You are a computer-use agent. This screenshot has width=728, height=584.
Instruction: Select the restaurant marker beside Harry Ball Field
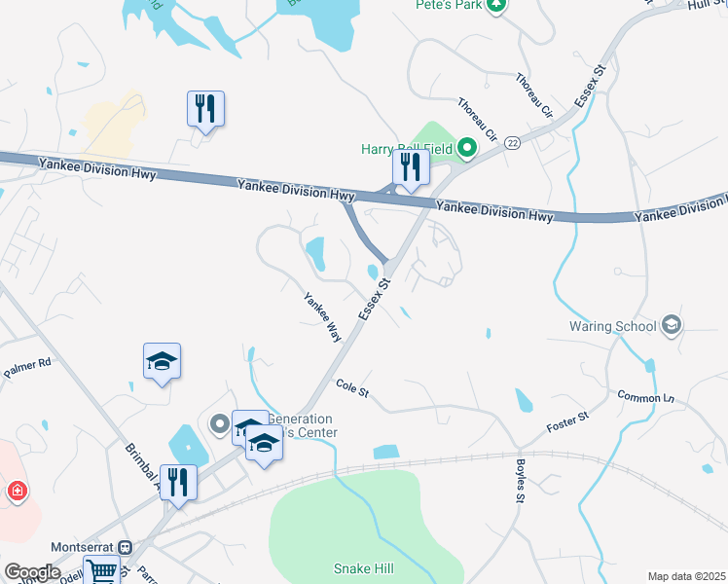[411, 167]
